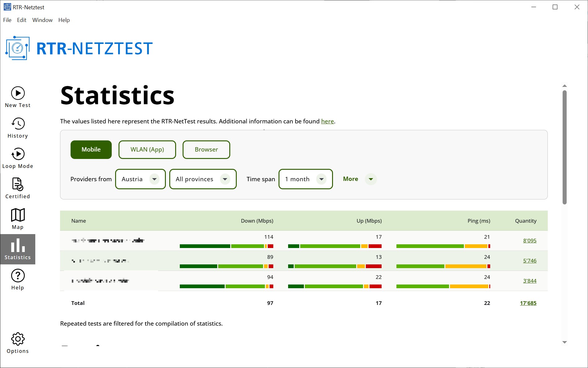This screenshot has width=588, height=368.
Task: Open the 3'844 quantity link
Action: coord(530,281)
